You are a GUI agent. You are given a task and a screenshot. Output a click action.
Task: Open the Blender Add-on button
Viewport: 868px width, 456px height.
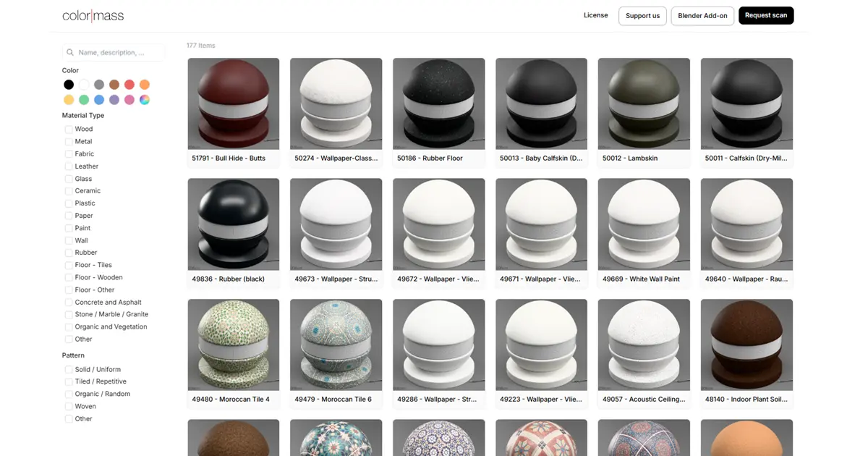pyautogui.click(x=702, y=16)
